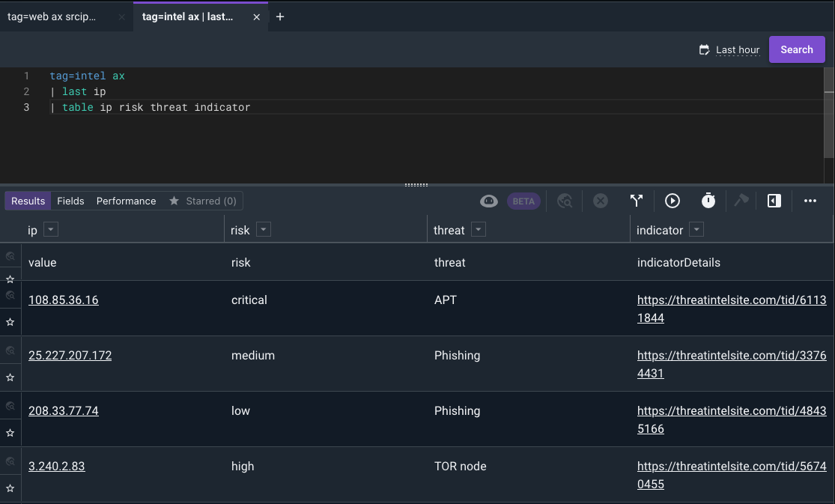Open the Last hour time range picker
Viewport: 835px width, 504px height.
(738, 49)
